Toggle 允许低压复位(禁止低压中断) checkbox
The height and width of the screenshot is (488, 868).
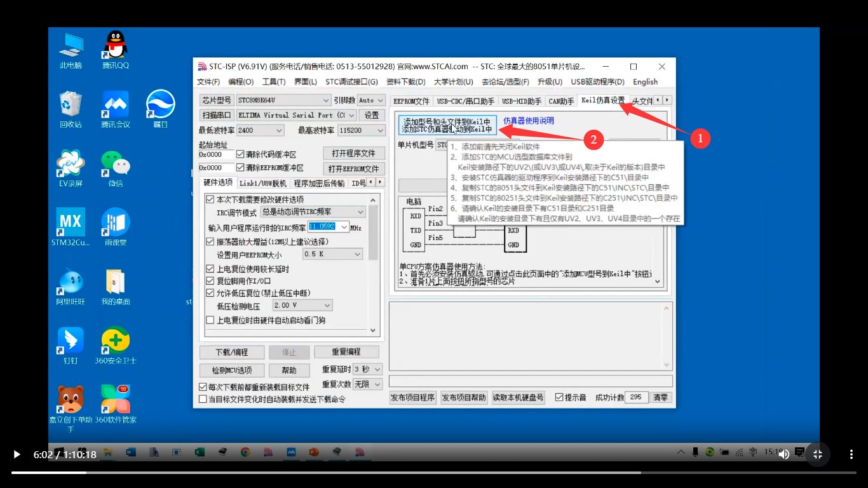coord(210,293)
